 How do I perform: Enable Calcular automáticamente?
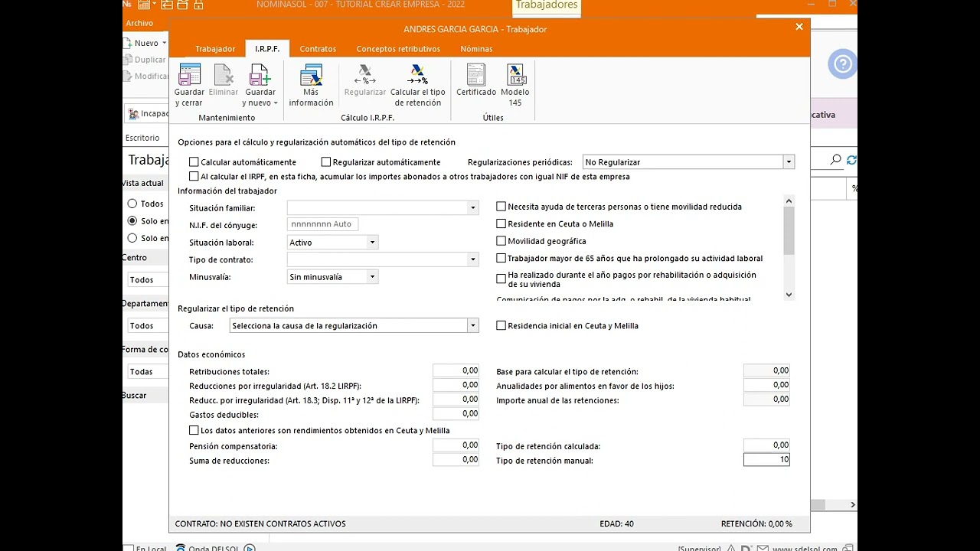click(194, 162)
